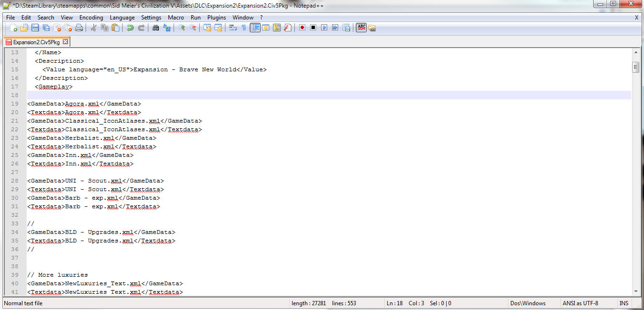The width and height of the screenshot is (644, 310).
Task: Click the '// More luxuries' comment line
Action: (58, 275)
